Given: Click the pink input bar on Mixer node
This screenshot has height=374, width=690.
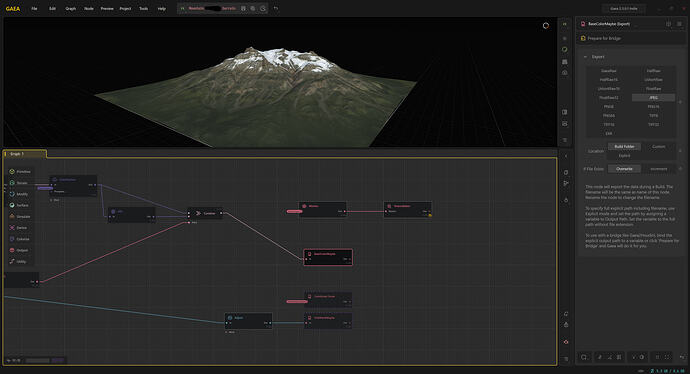Looking at the screenshot, I should click(294, 211).
